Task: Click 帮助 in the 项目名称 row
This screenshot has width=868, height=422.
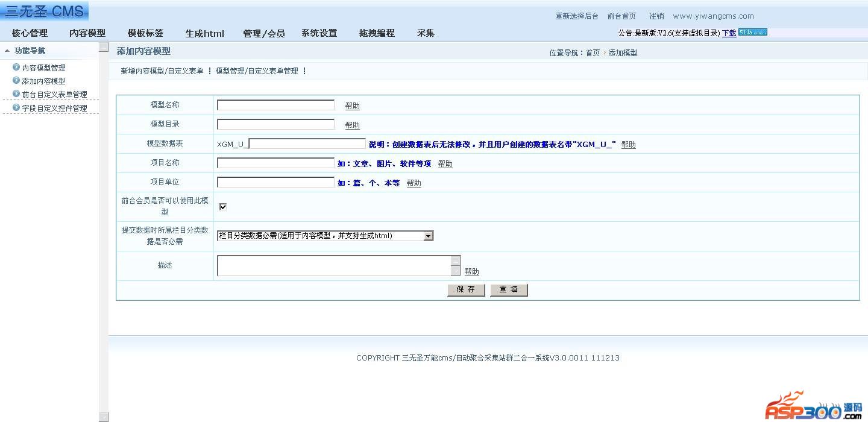Action: click(x=445, y=164)
